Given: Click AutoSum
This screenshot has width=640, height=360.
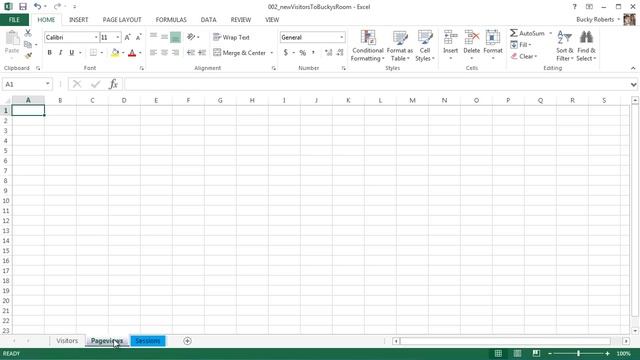Looking at the screenshot, I should click(527, 33).
